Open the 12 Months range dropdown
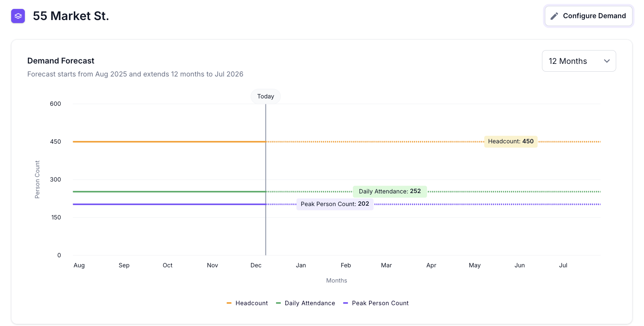This screenshot has width=644, height=326. (578, 61)
